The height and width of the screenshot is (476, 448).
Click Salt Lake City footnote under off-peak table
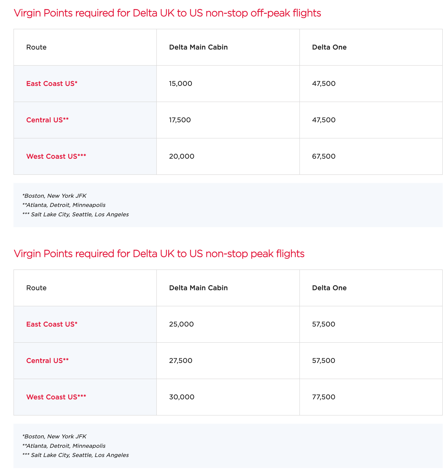click(x=76, y=214)
